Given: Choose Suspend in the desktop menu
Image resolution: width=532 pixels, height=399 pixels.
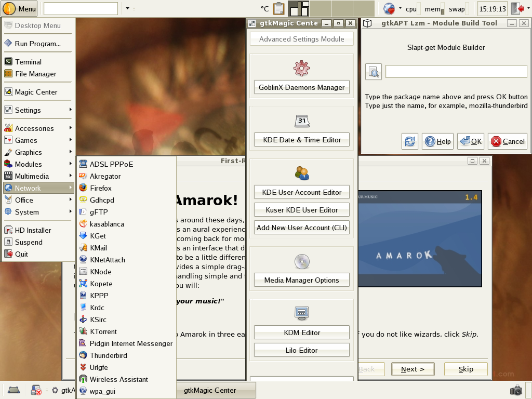Looking at the screenshot, I should (x=38, y=242).
